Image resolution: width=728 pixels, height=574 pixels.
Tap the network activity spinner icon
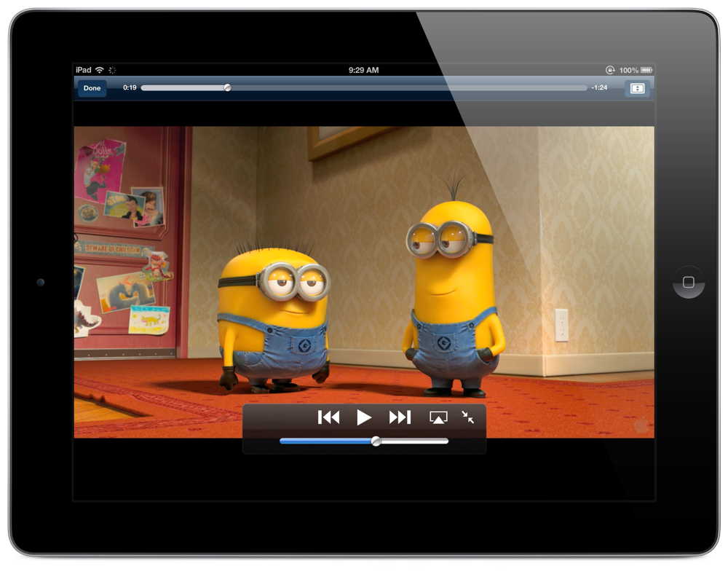coord(112,70)
